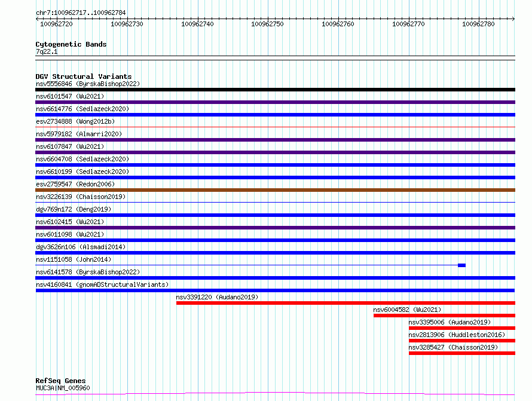
Task: Open the nsv3395006 (Audano2019) variant label
Action: [450, 322]
